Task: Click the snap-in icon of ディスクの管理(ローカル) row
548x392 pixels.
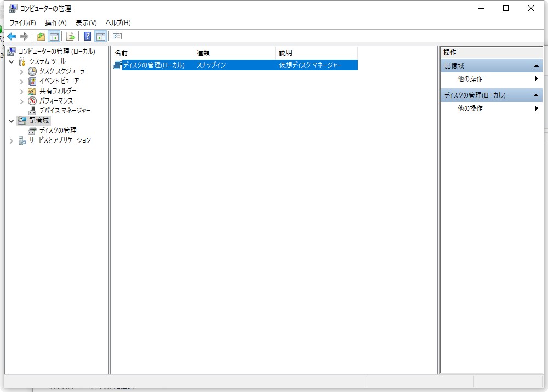Action: coord(118,65)
